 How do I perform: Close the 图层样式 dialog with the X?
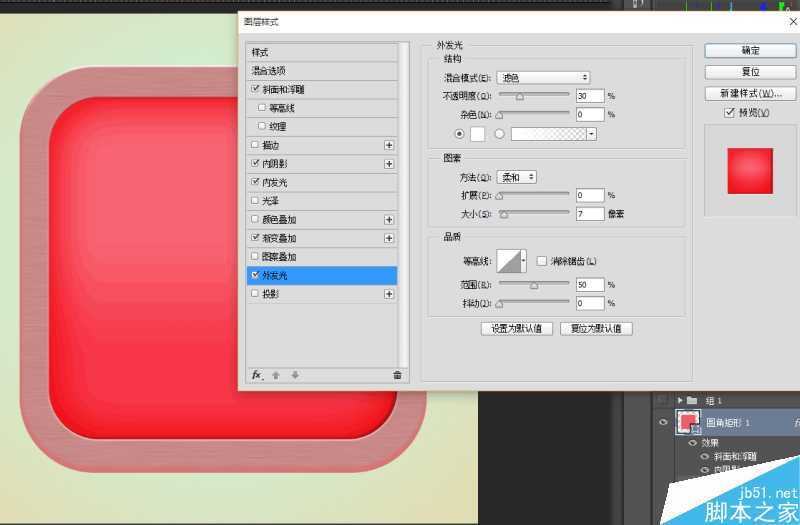coord(793,21)
